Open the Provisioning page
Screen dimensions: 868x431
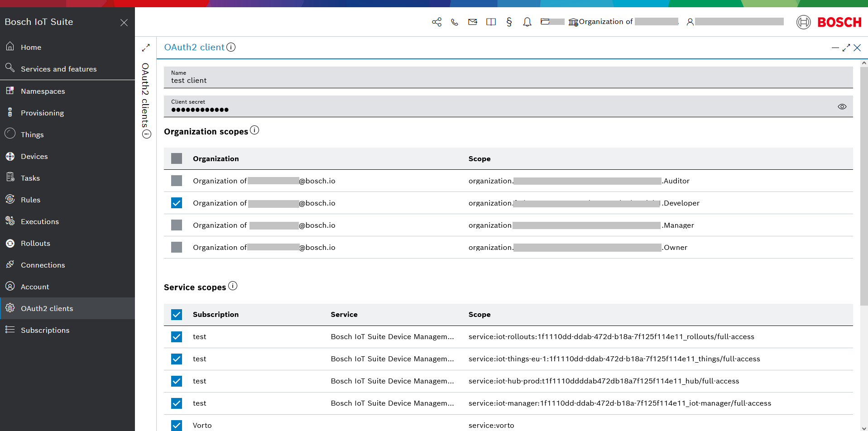[67, 113]
